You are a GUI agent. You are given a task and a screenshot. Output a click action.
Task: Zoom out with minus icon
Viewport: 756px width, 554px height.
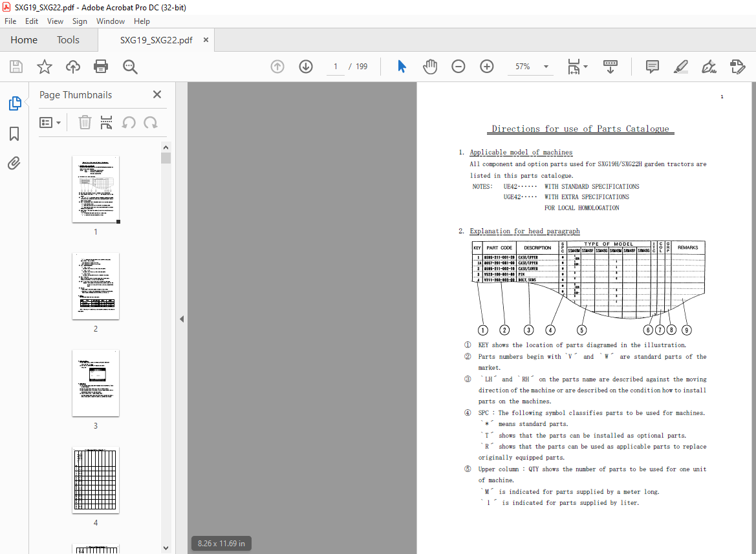[x=458, y=67]
